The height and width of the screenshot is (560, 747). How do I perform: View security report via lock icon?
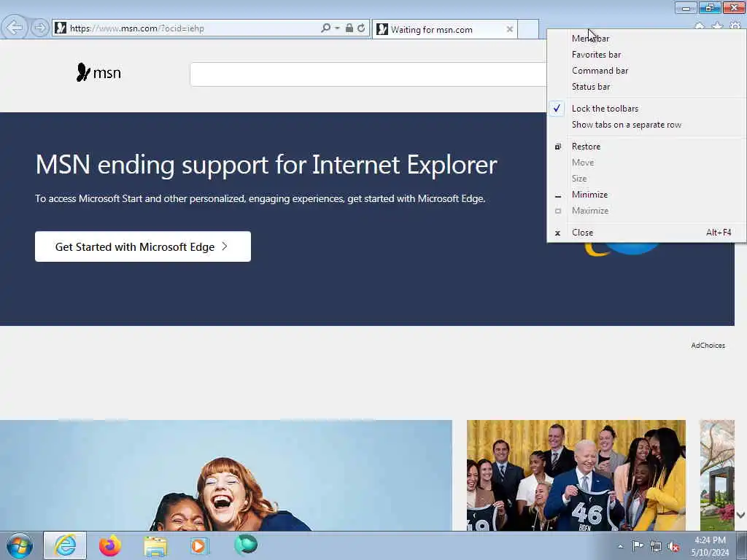(x=349, y=28)
